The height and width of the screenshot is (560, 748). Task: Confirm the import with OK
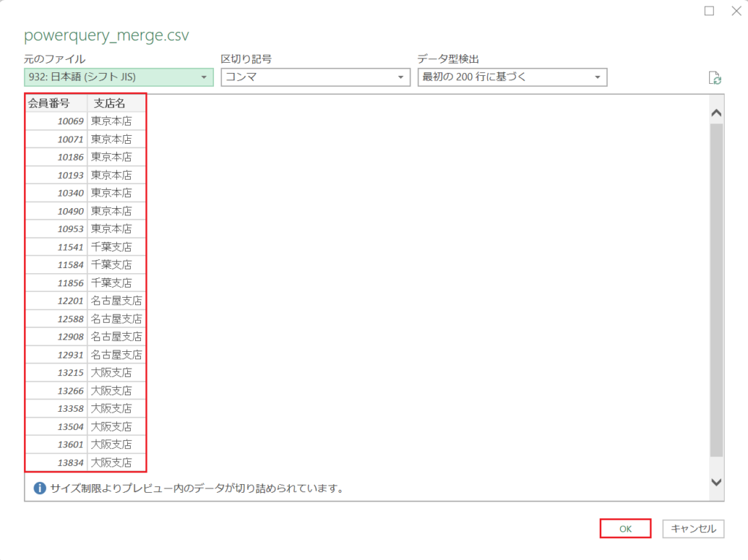click(625, 529)
